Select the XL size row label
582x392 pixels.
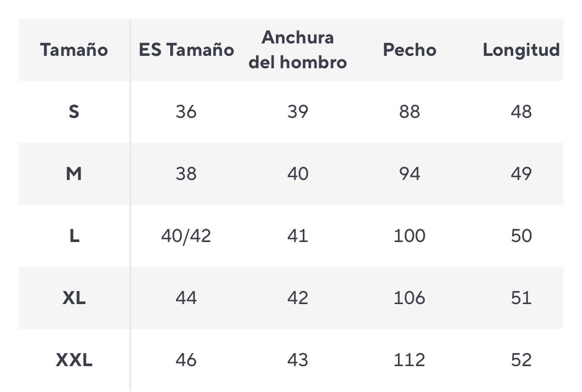pyautogui.click(x=74, y=298)
